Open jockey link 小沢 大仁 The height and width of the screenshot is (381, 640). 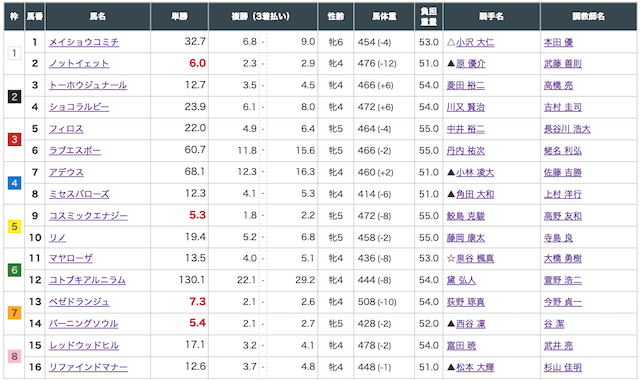coord(475,42)
